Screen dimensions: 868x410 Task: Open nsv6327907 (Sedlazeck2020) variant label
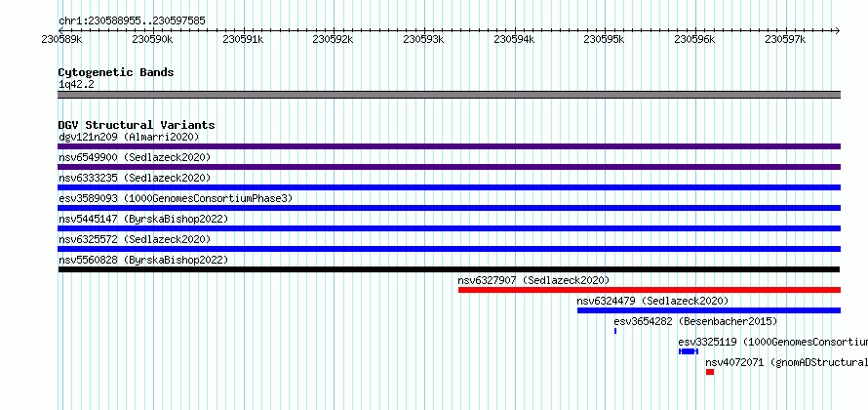(x=533, y=280)
